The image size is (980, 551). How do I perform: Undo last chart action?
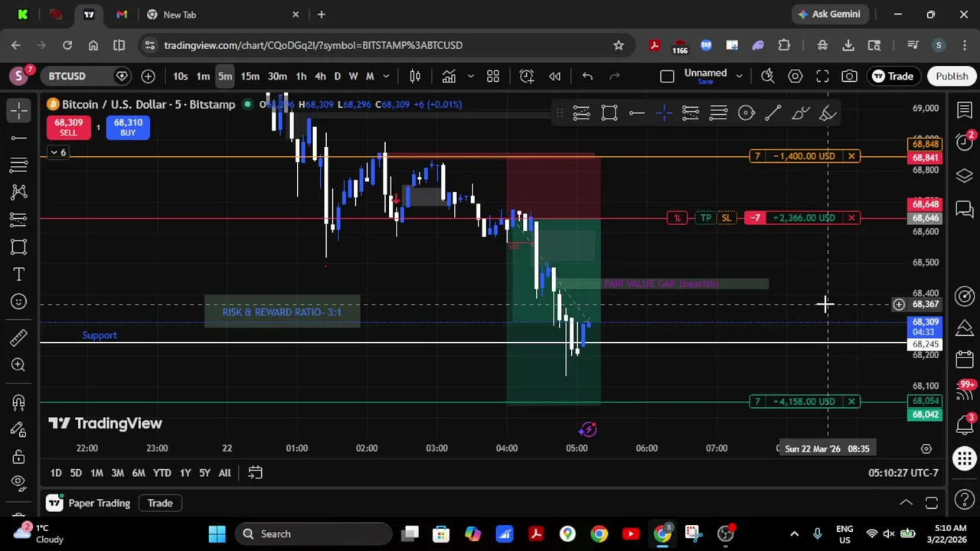click(x=587, y=76)
